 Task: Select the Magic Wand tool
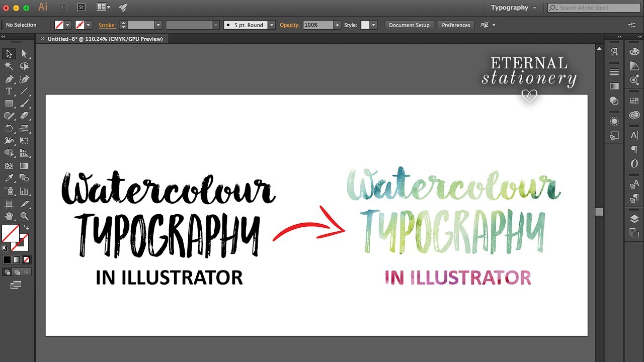click(9, 66)
